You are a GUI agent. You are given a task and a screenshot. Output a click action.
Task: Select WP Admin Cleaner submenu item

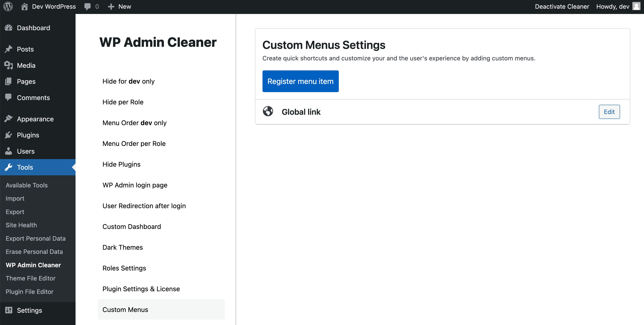tap(33, 265)
